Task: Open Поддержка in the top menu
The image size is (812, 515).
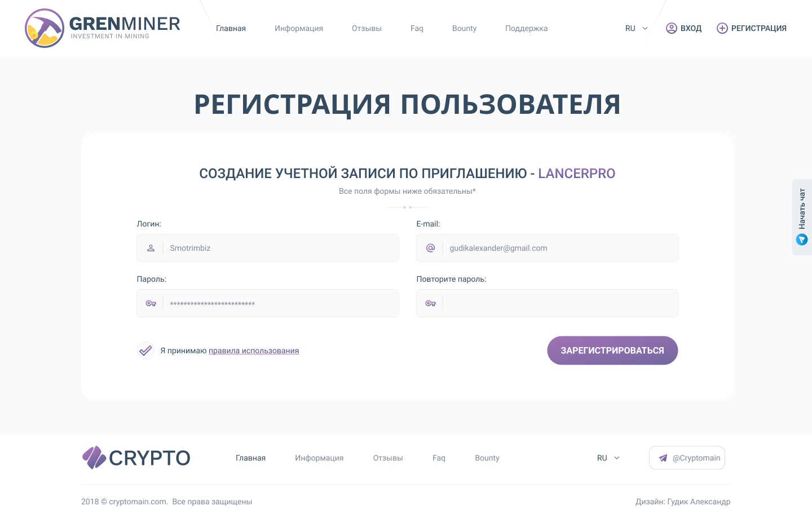Action: coord(526,28)
